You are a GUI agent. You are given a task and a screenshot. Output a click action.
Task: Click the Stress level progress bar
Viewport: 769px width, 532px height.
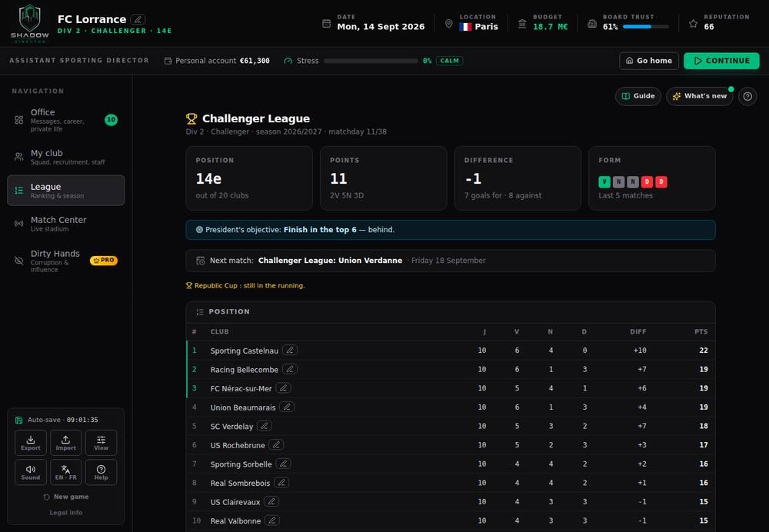point(371,61)
